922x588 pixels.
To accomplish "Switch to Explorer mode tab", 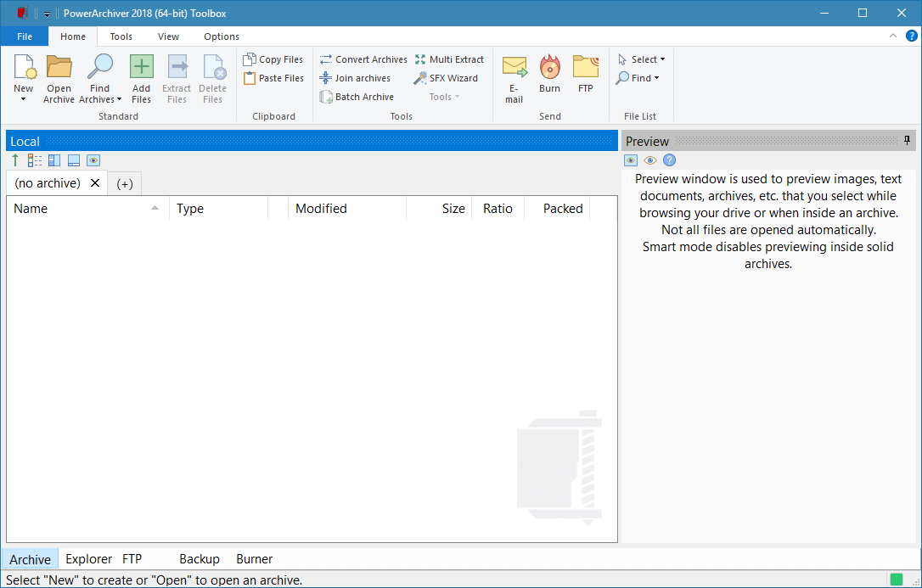I will click(89, 559).
